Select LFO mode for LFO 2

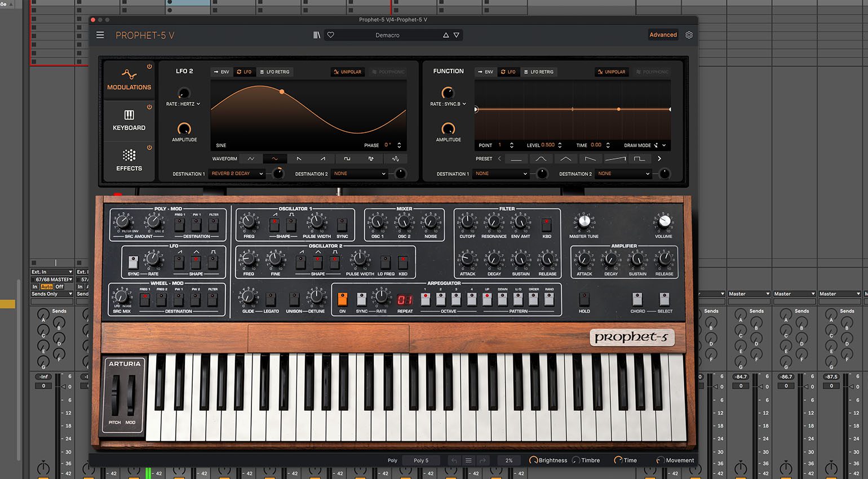click(x=244, y=72)
